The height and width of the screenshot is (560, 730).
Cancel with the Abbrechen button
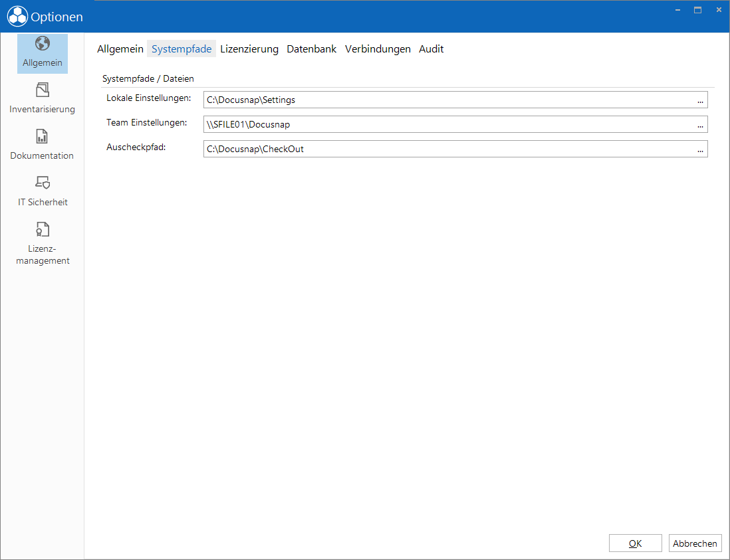coord(695,543)
